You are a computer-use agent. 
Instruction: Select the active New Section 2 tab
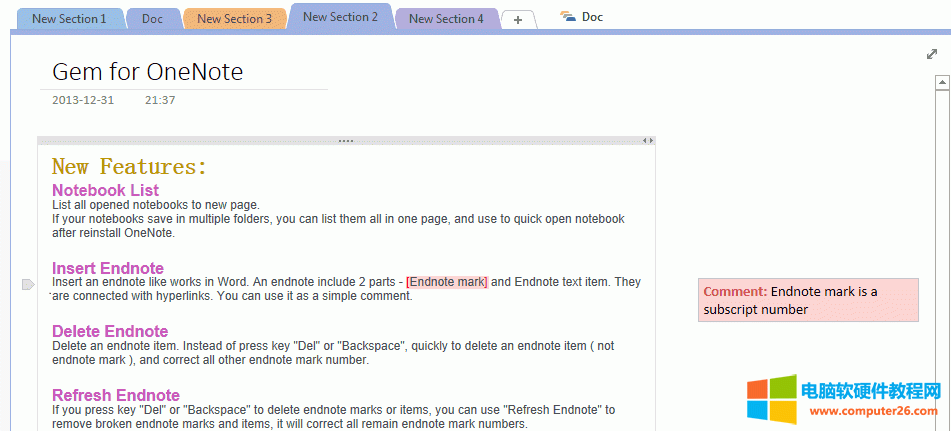[x=340, y=17]
